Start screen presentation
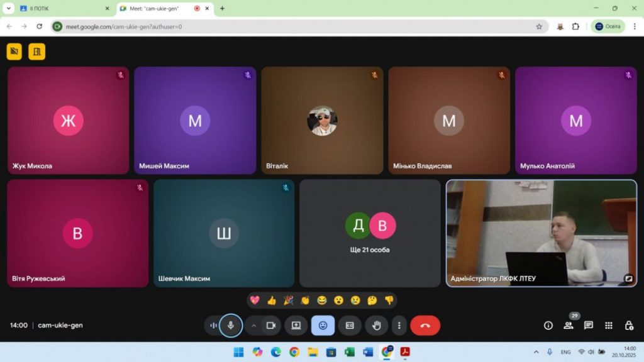The image size is (644, 362). [296, 326]
